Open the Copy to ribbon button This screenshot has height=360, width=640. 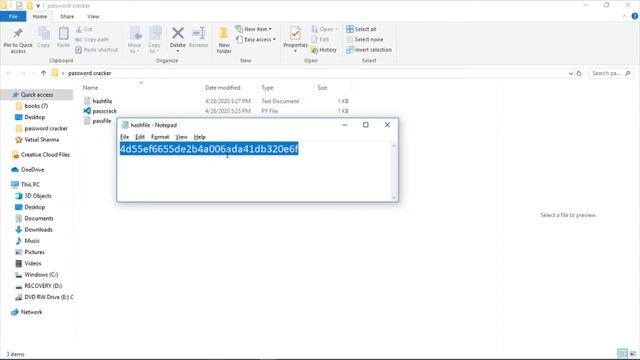[154, 40]
